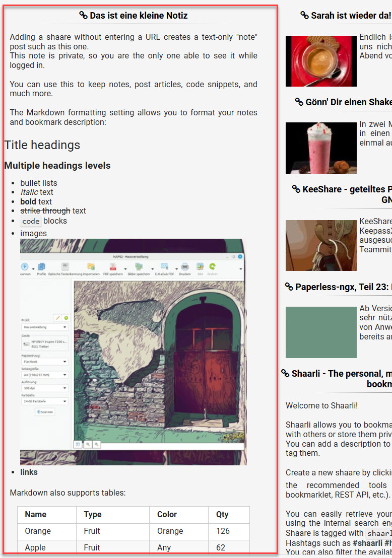Image resolution: width=392 pixels, height=558 pixels.
Task: Click the keys thumbnail for KeeShare
Action: [x=321, y=245]
